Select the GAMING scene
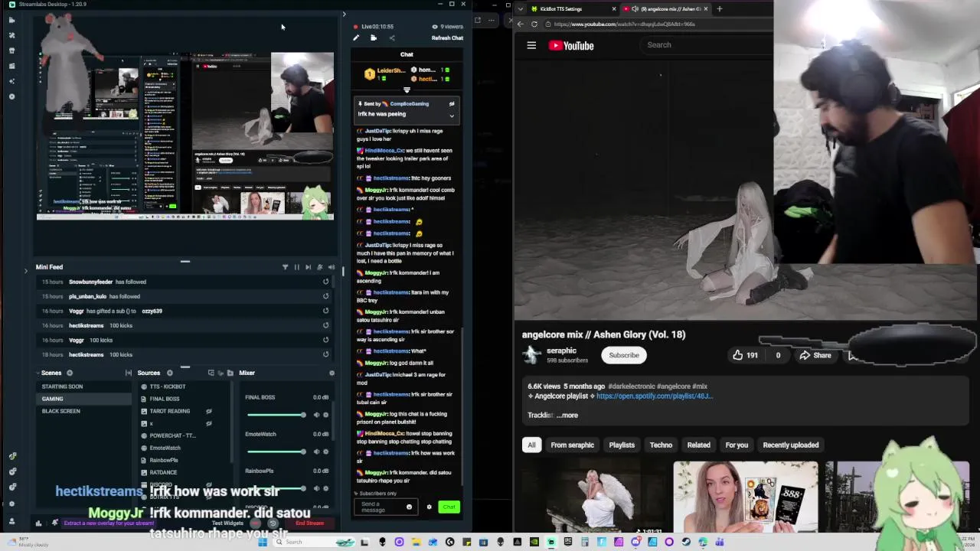Viewport: 980px width, 551px height. [85, 399]
